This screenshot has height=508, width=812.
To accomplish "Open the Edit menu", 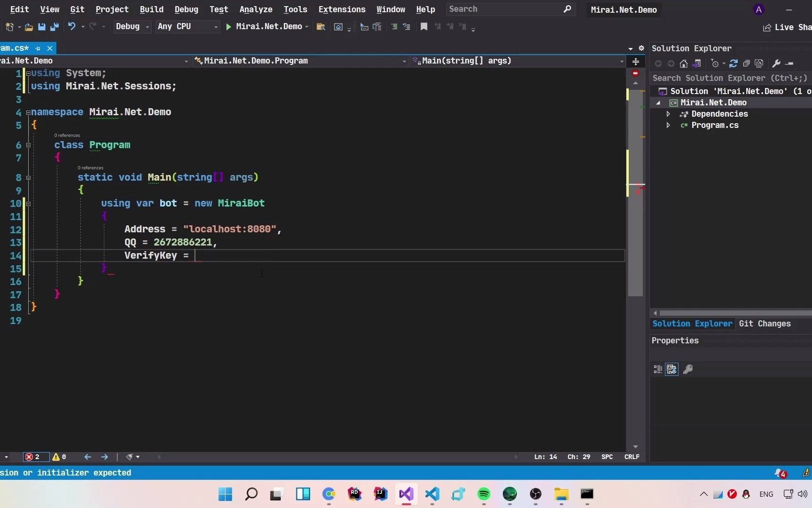I will [x=20, y=9].
